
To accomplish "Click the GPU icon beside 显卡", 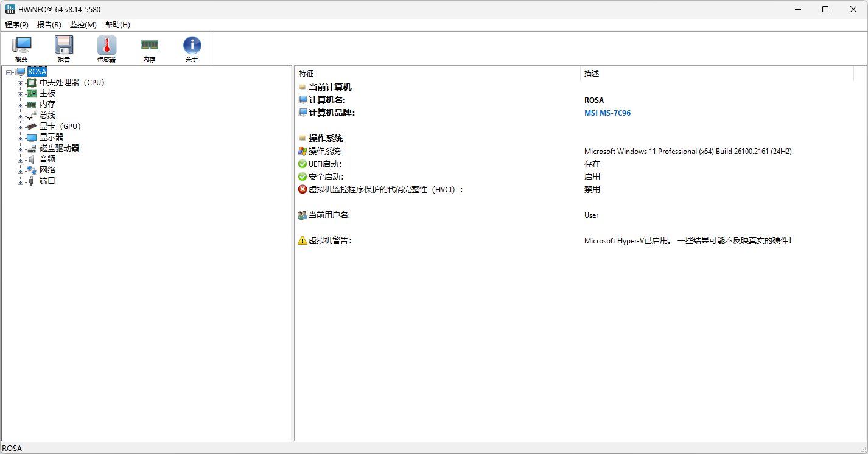I will [x=31, y=126].
